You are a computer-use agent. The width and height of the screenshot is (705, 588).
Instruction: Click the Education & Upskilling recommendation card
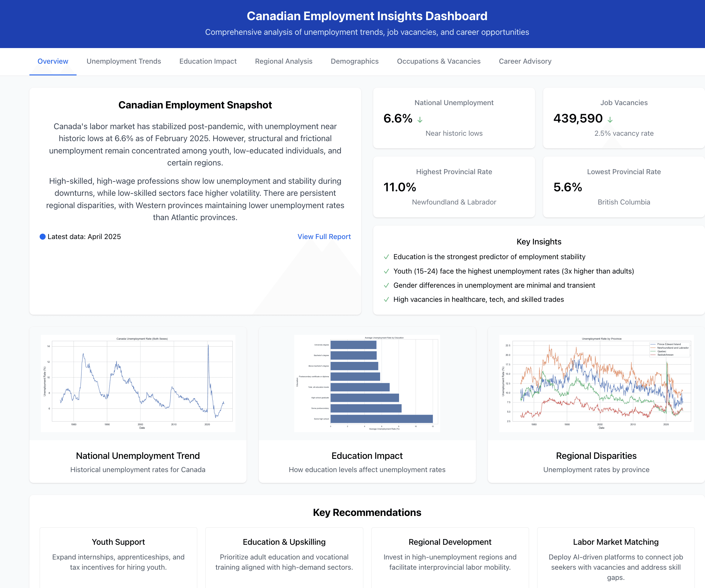pos(284,557)
